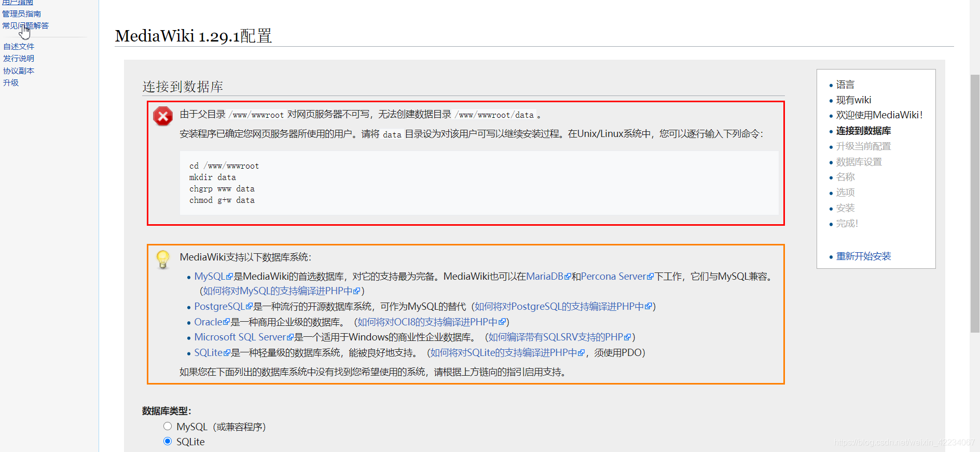Click the page vertical scrollbar thumb
This screenshot has width=980, height=452.
pos(975,203)
